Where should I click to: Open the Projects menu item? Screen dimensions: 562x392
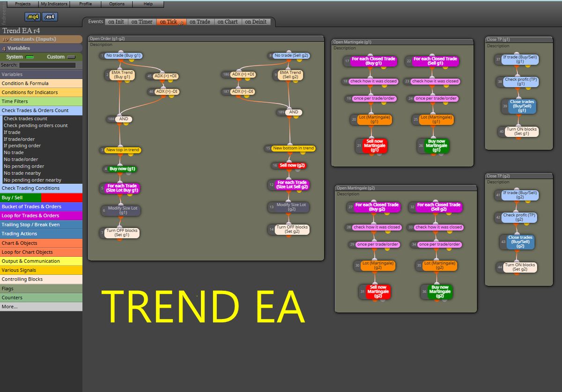click(x=22, y=4)
